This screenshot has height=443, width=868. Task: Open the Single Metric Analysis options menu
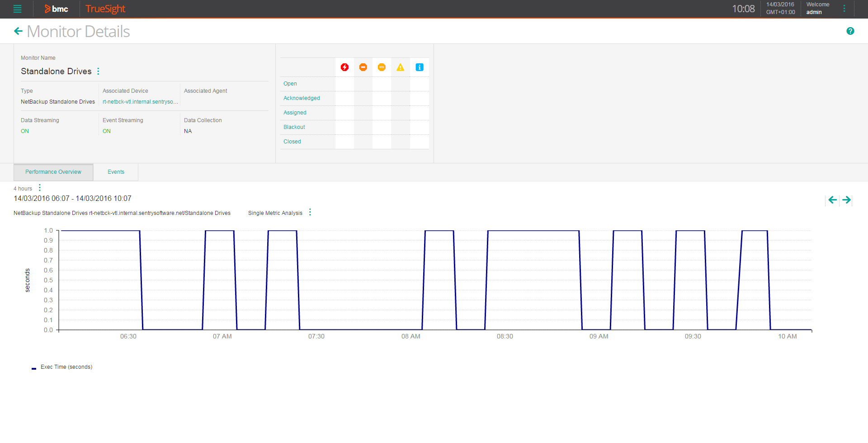click(310, 212)
